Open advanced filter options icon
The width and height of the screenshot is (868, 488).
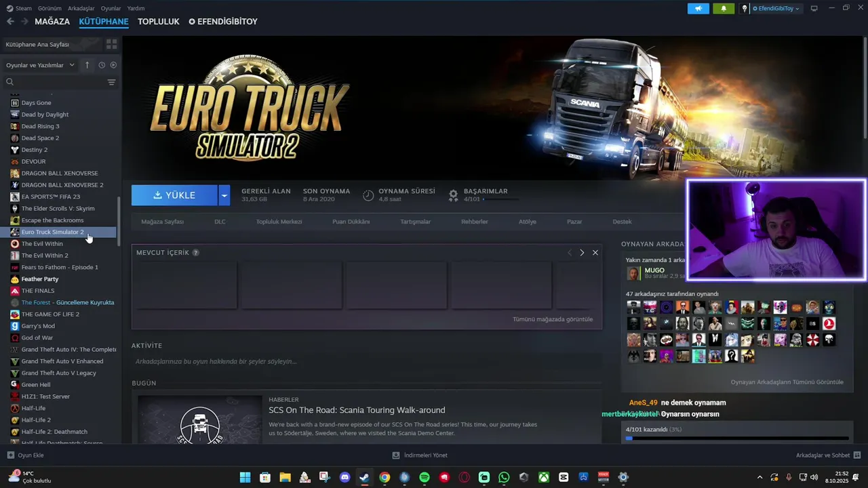[x=111, y=82]
